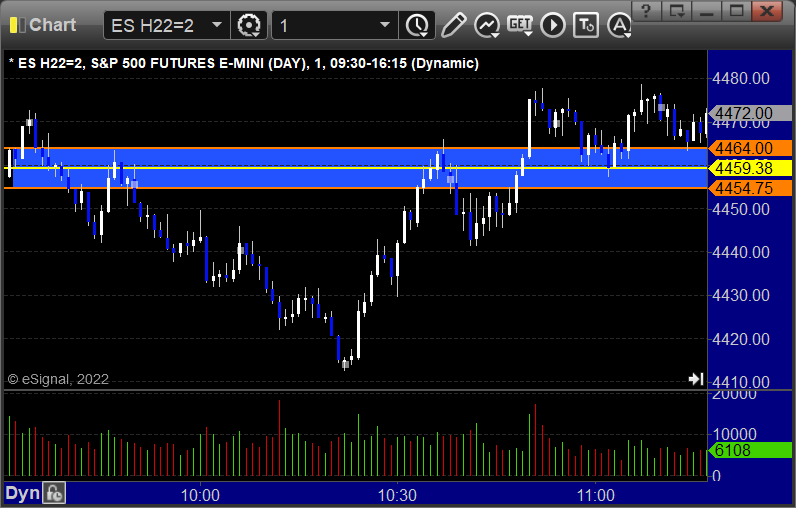Image resolution: width=796 pixels, height=508 pixels.
Task: Open the studies line-chart icon
Action: tap(487, 25)
